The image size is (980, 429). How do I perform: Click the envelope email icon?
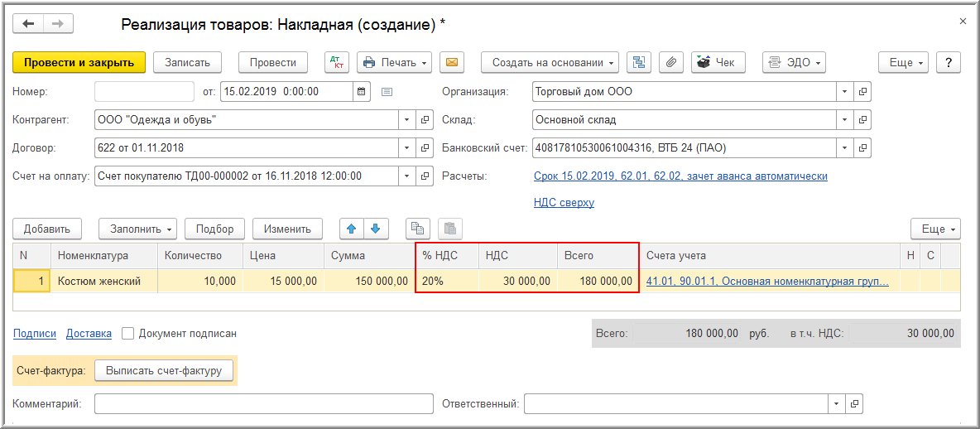tap(451, 62)
